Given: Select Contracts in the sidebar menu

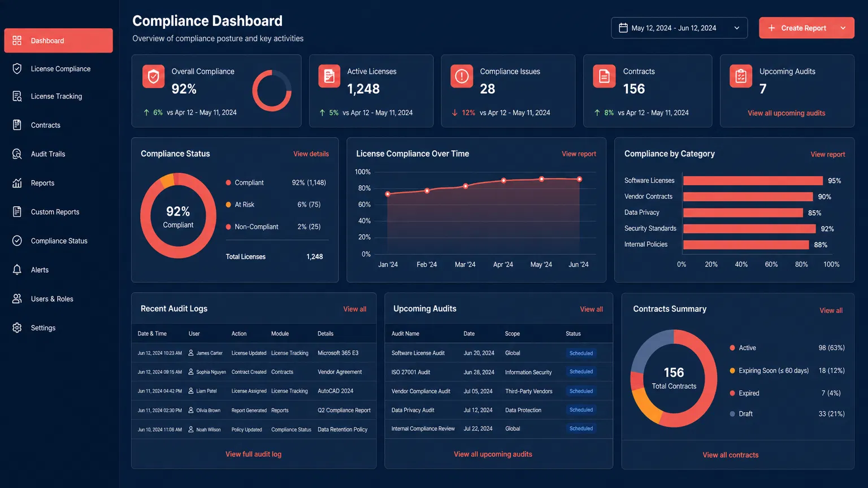Looking at the screenshot, I should point(45,125).
